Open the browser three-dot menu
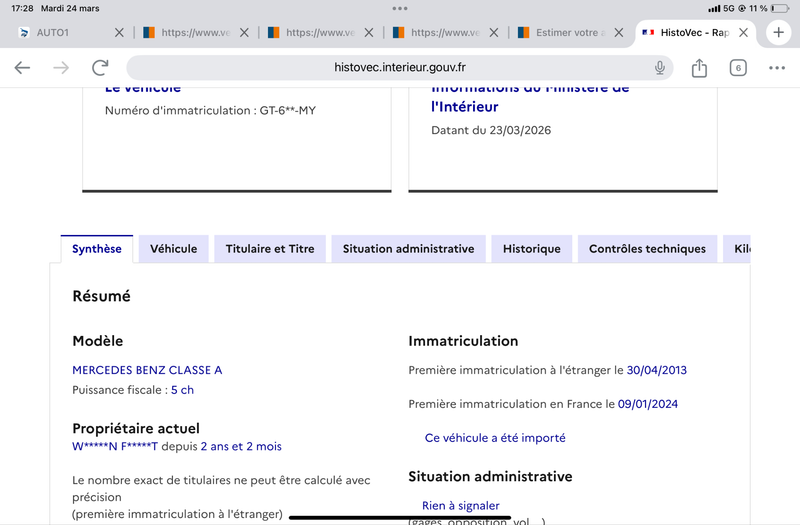This screenshot has height=525, width=800. tap(777, 68)
